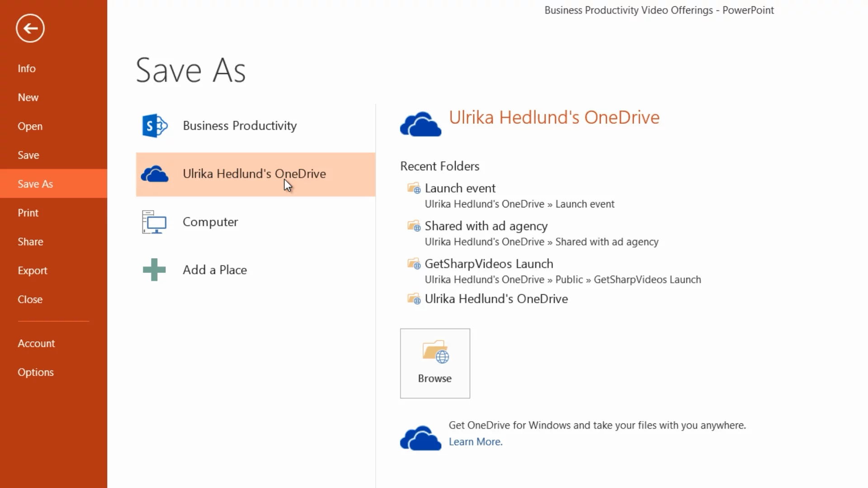Click the Shared with ad agency folder icon

[x=414, y=226]
